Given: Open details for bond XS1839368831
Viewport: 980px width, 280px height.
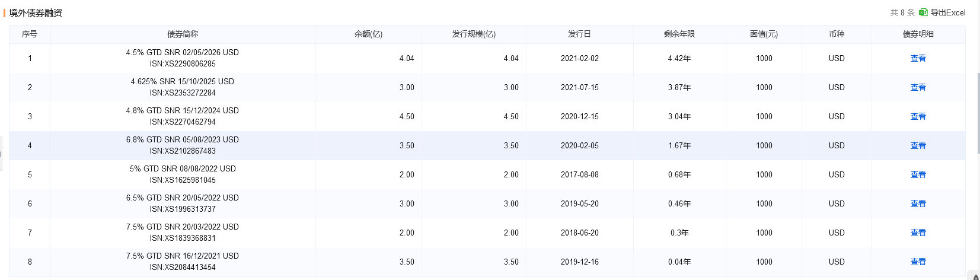Looking at the screenshot, I should [918, 233].
